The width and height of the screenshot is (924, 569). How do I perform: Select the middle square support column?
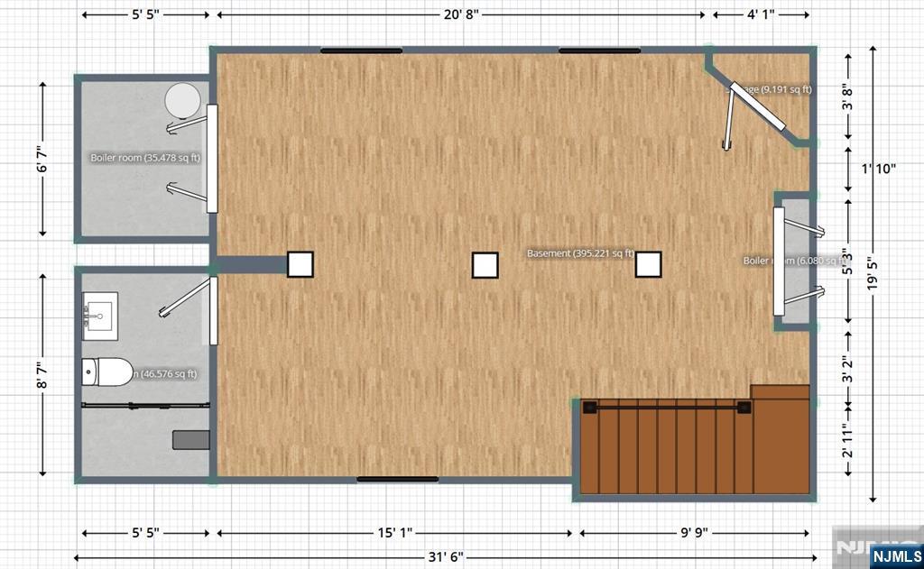point(485,265)
